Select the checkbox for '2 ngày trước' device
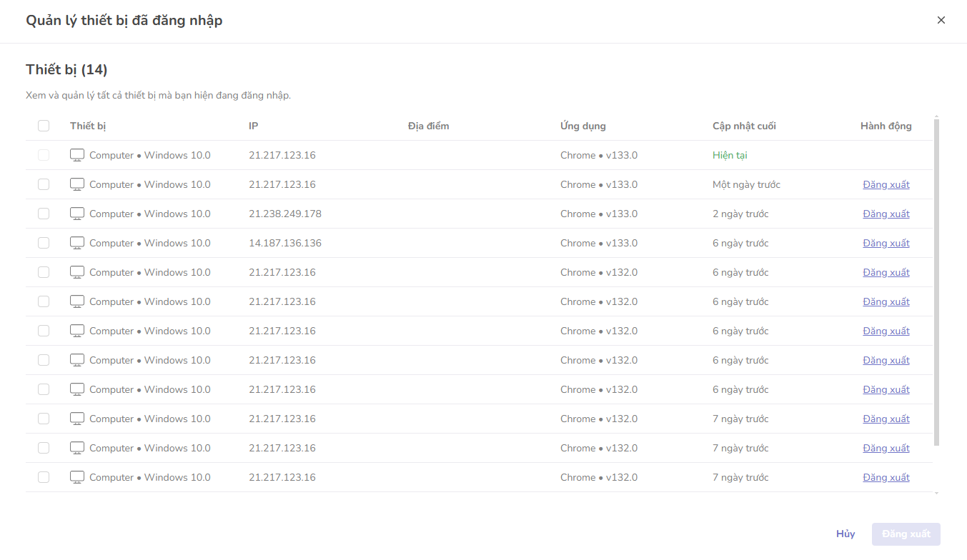 (x=44, y=214)
